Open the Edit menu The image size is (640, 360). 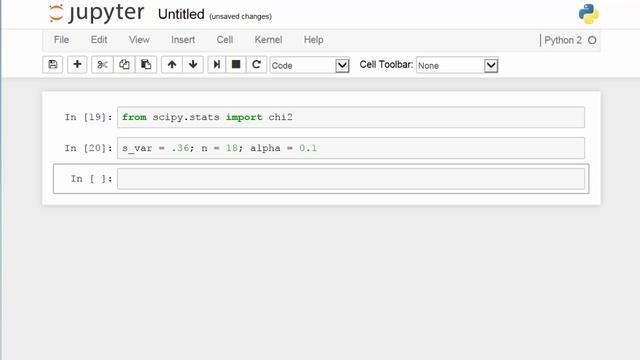pyautogui.click(x=99, y=40)
